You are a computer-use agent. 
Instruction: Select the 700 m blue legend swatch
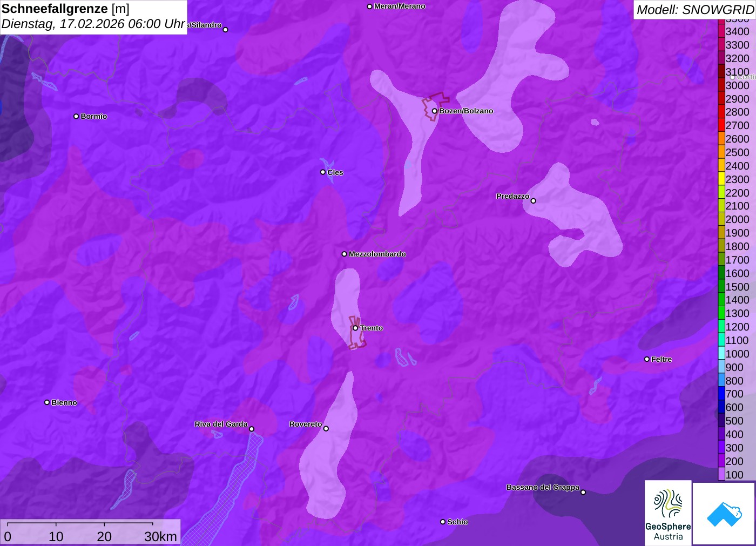721,394
